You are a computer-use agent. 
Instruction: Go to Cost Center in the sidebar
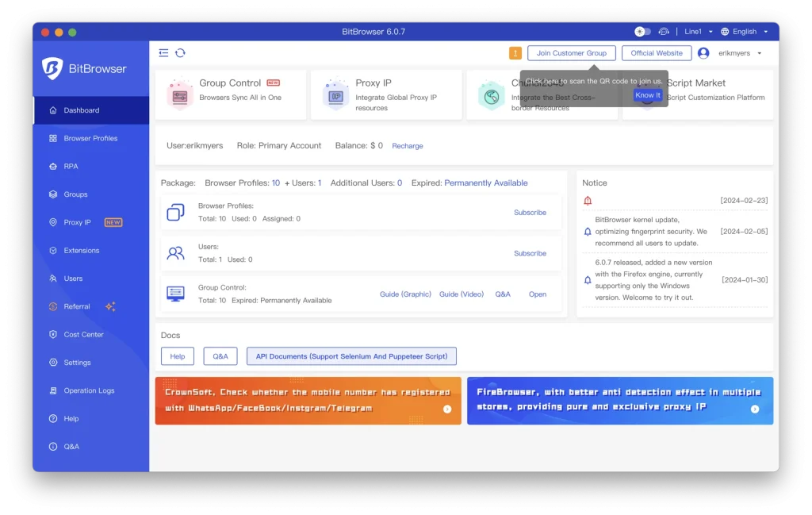coord(83,335)
